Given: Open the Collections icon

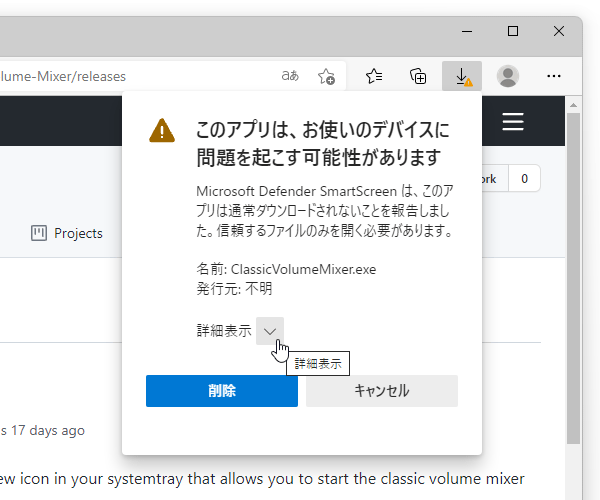Looking at the screenshot, I should (x=418, y=76).
